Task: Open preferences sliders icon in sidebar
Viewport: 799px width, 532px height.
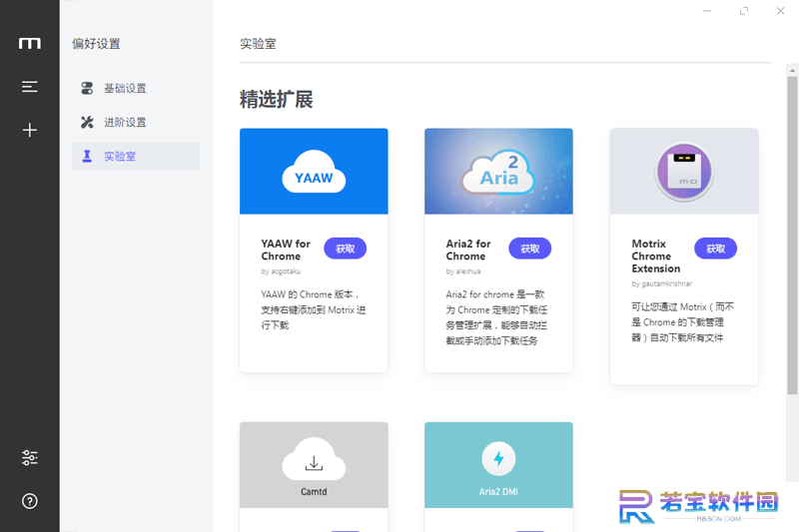Action: click(x=30, y=458)
